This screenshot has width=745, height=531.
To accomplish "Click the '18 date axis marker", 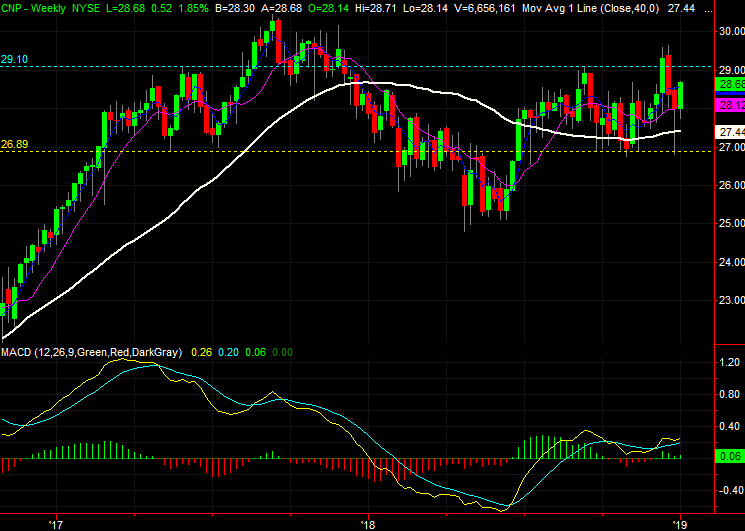I will tap(367, 523).
